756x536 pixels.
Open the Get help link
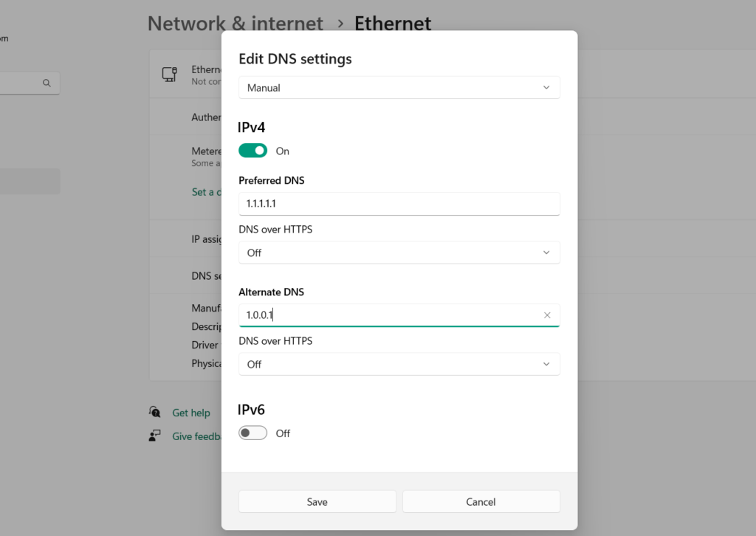pyautogui.click(x=191, y=413)
